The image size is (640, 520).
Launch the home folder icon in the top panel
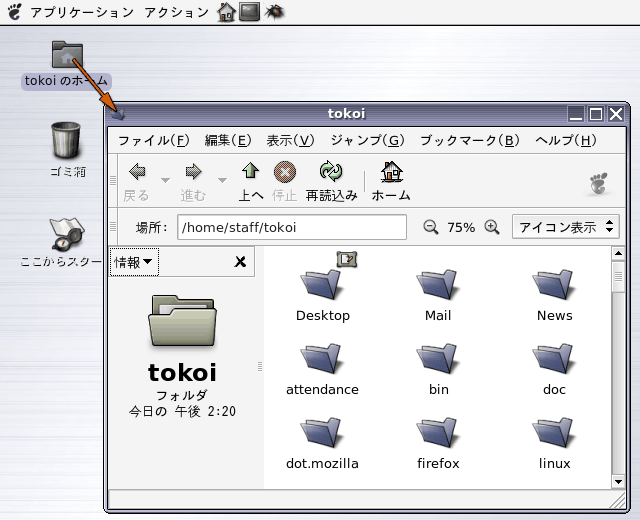226,12
